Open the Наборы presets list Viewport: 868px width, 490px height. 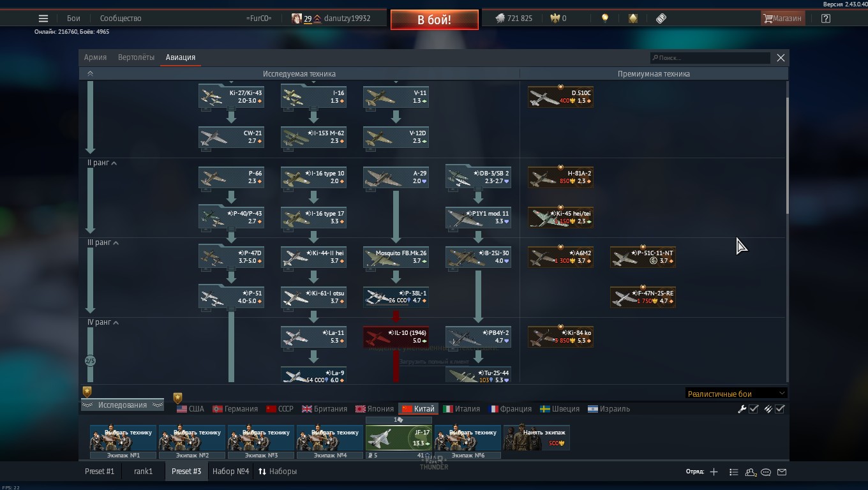pyautogui.click(x=278, y=471)
